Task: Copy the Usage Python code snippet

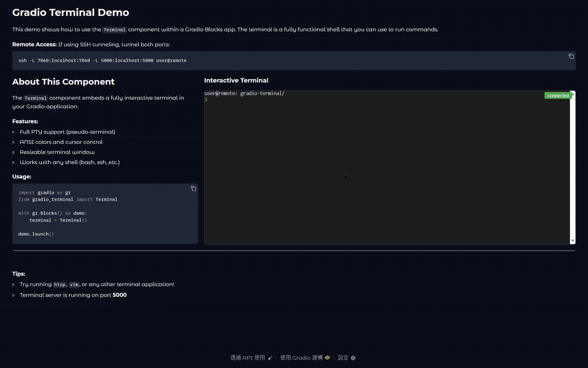Action: 193,189
